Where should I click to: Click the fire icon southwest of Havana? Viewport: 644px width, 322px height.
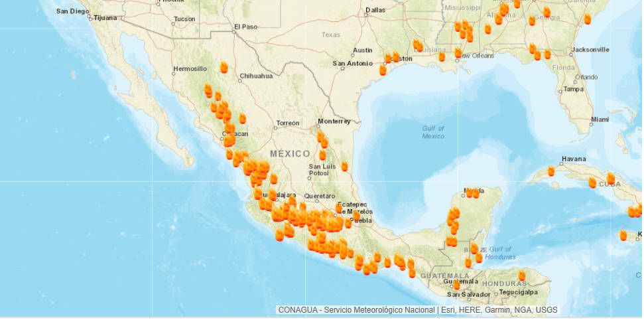(550, 171)
